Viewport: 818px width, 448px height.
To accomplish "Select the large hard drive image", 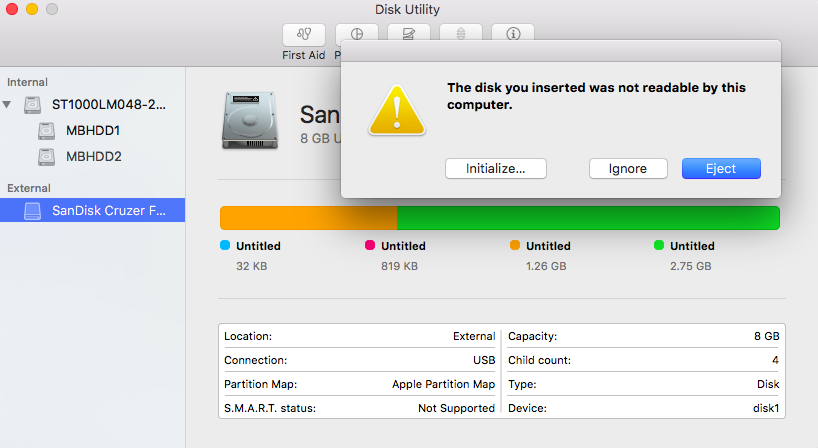I will tap(250, 120).
